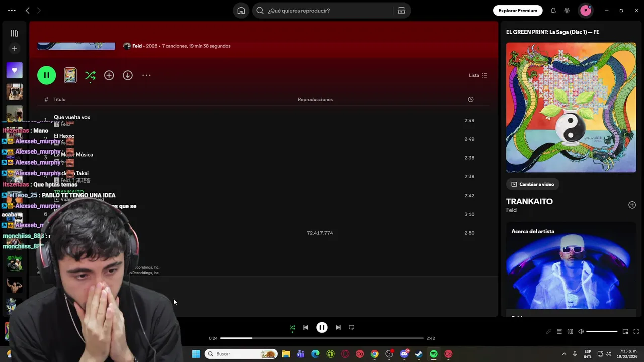Pause playback in the bottom player

322,327
